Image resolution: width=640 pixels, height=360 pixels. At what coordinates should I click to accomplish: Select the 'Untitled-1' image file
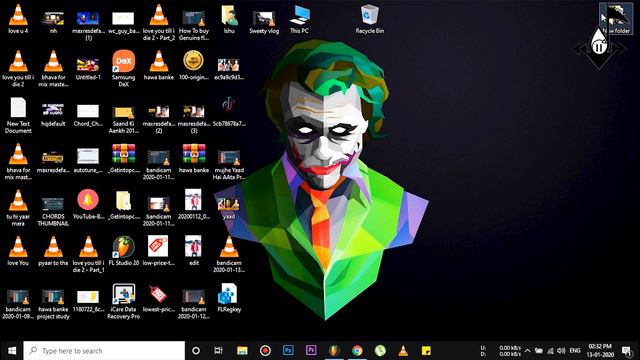(88, 64)
